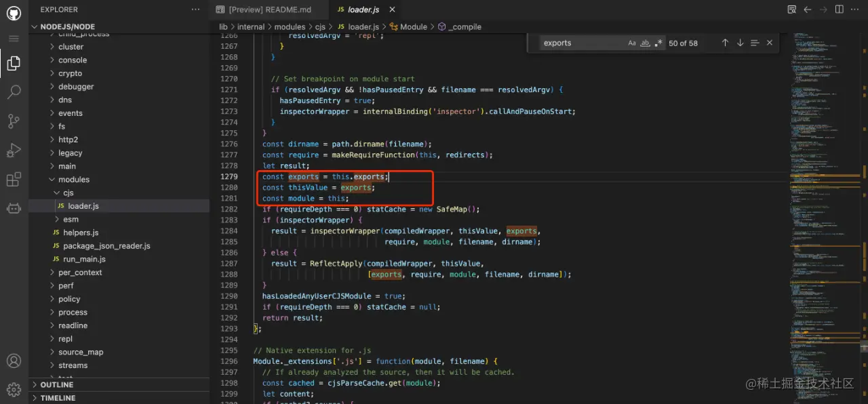The width and height of the screenshot is (868, 404).
Task: Click the Explorer views and more actions ellipsis
Action: [x=196, y=9]
